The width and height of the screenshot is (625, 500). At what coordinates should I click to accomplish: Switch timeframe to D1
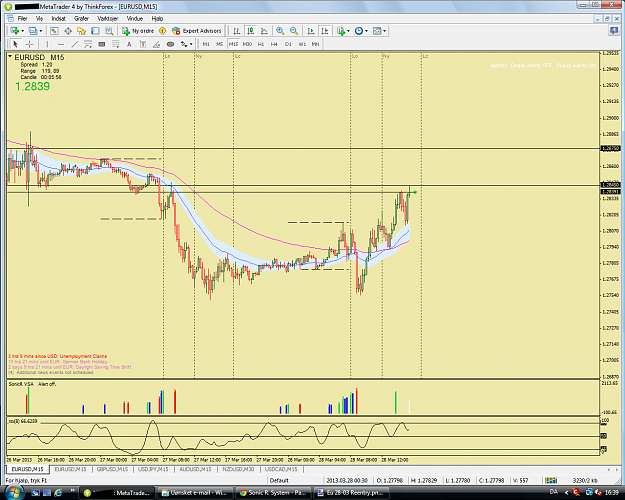click(x=288, y=44)
